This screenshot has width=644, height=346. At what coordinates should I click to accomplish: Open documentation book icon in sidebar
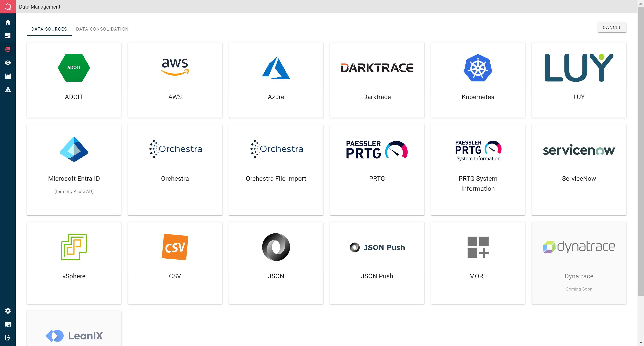click(x=8, y=324)
